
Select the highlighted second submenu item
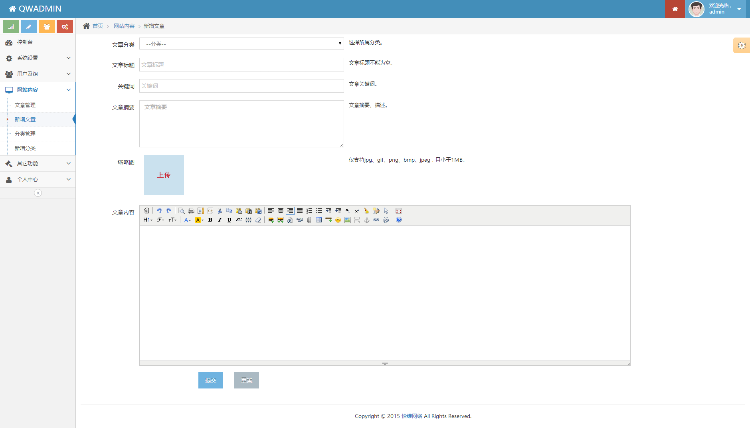(x=25, y=120)
